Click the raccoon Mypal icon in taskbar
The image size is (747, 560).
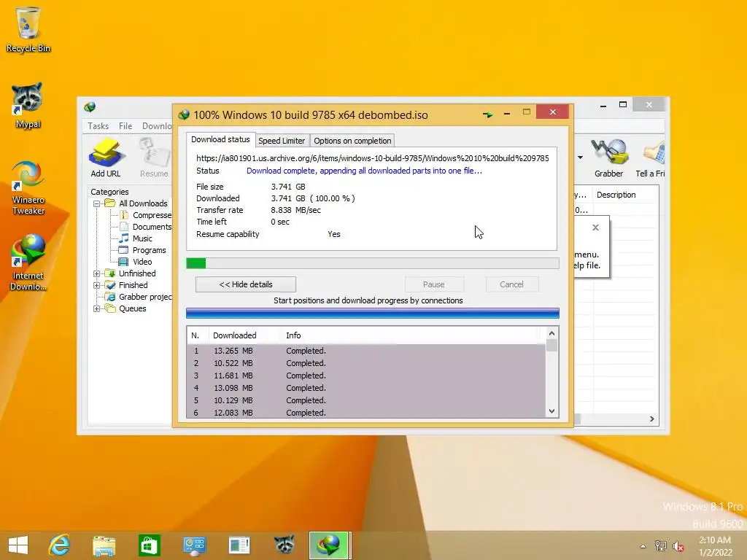tap(284, 545)
